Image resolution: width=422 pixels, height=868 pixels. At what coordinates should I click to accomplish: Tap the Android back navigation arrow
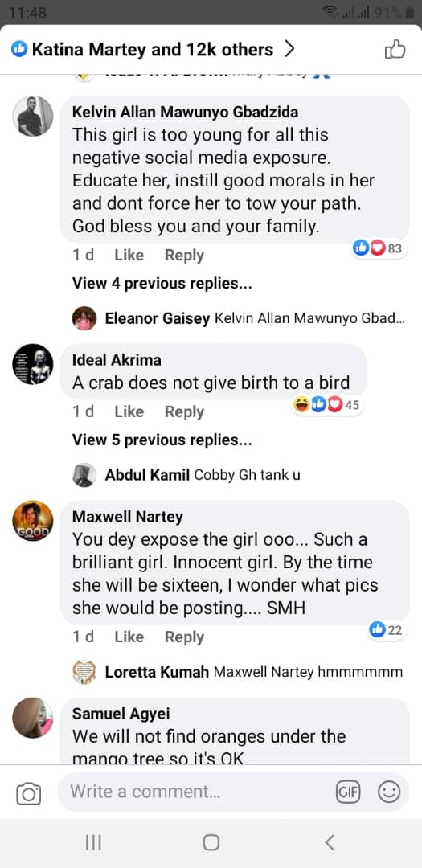(x=330, y=842)
